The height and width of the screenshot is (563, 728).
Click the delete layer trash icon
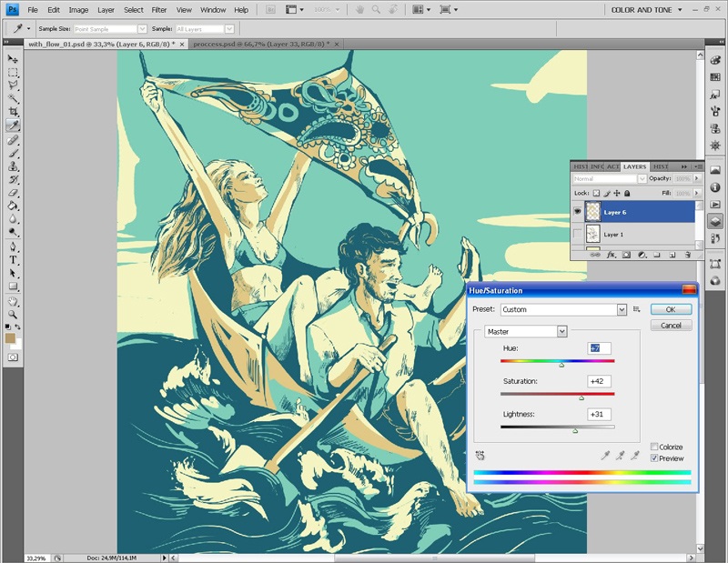[686, 256]
